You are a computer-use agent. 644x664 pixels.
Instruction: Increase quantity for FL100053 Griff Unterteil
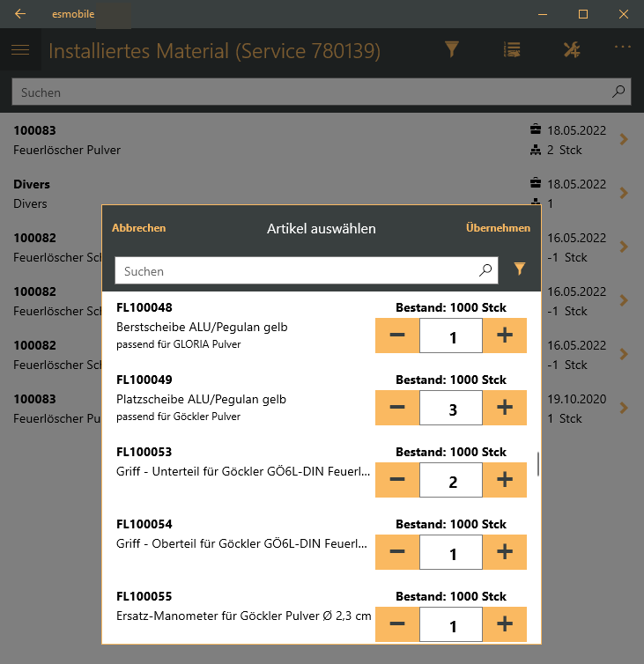[504, 480]
